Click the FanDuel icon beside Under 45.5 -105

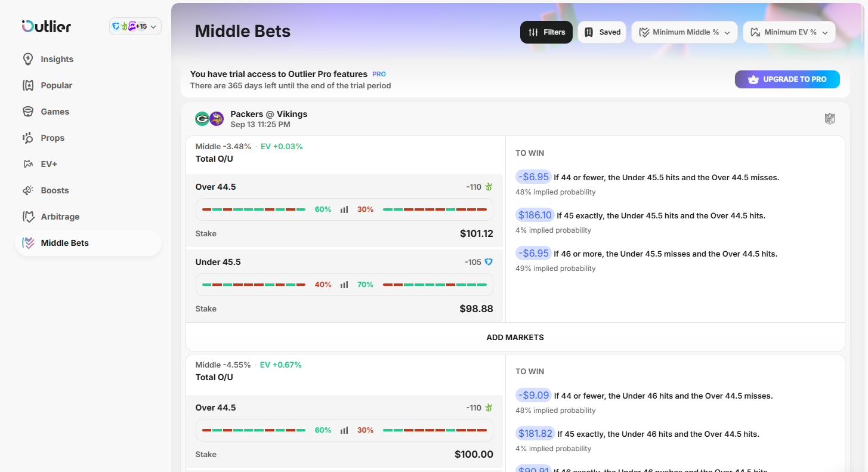click(489, 262)
